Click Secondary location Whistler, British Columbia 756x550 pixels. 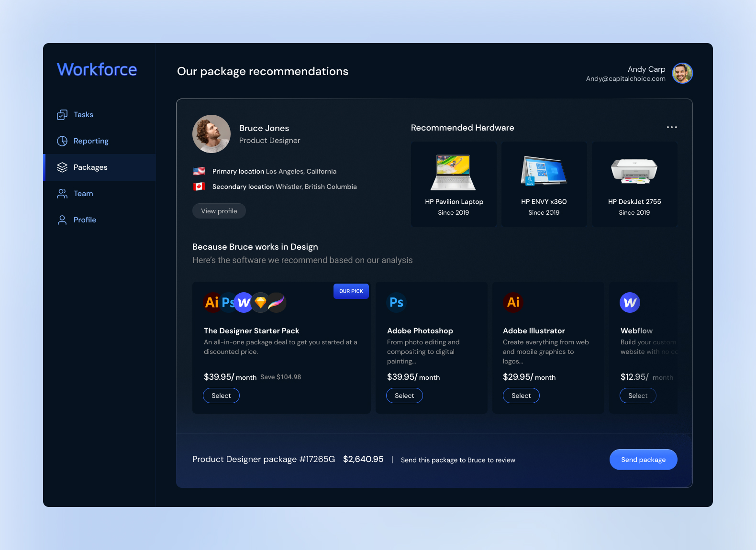pos(285,187)
